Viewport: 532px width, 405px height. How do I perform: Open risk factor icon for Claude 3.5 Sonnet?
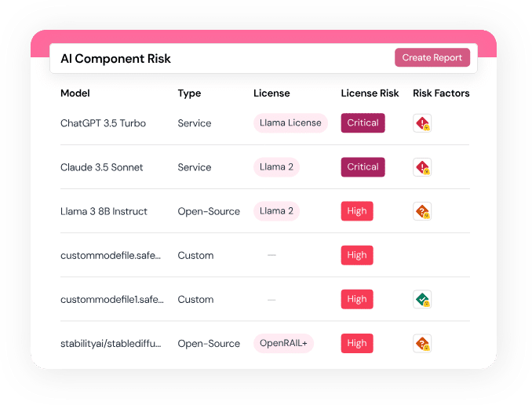tap(422, 167)
